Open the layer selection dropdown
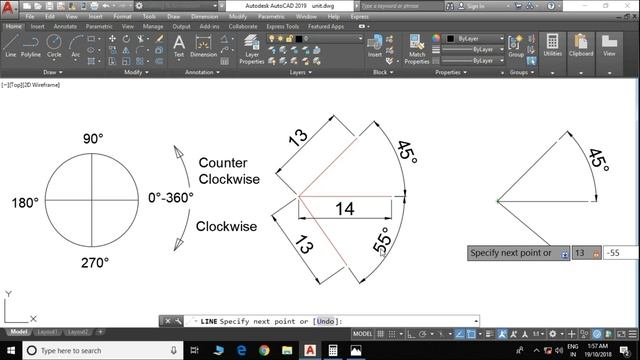The height and width of the screenshot is (360, 640). (360, 38)
